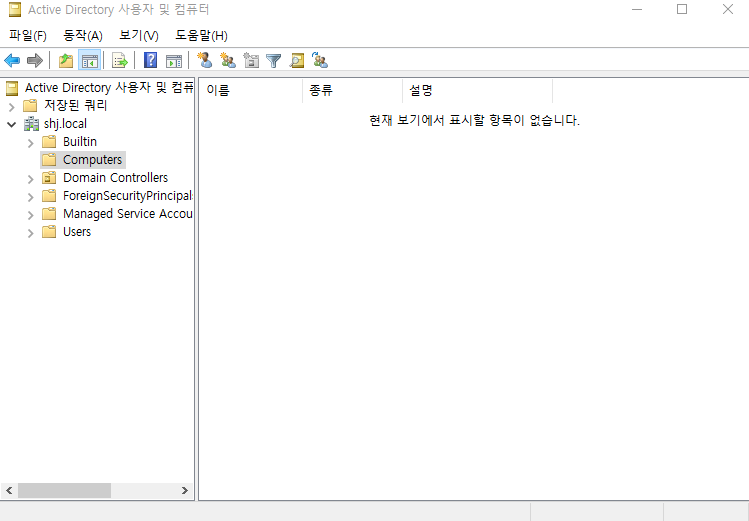The width and height of the screenshot is (749, 521).
Task: Open the 파일(F) menu
Action: point(28,35)
